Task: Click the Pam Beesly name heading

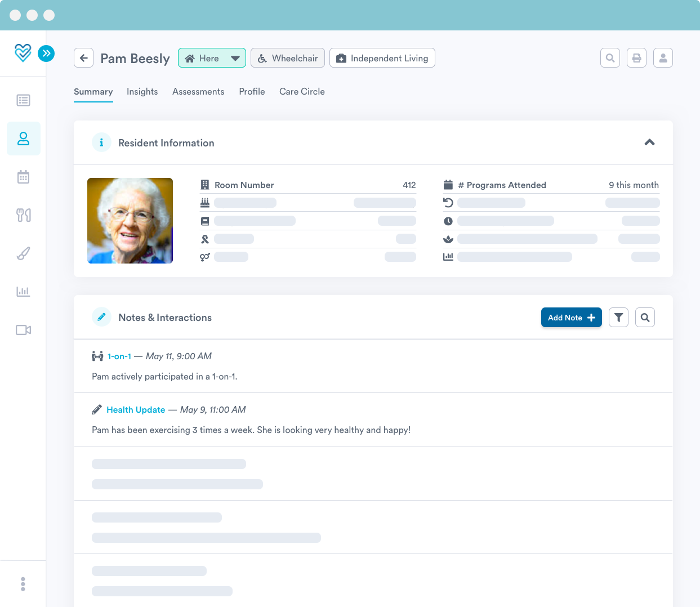Action: coord(135,59)
